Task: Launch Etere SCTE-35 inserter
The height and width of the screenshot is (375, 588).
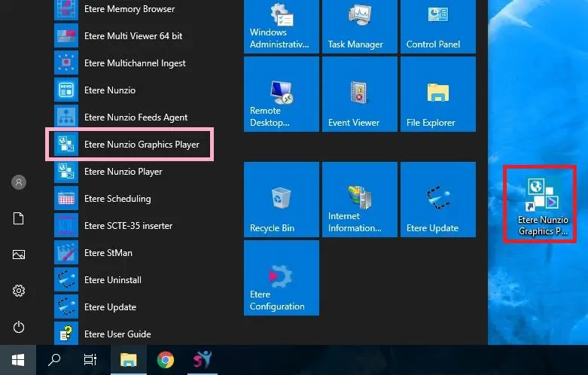Action: (x=128, y=226)
